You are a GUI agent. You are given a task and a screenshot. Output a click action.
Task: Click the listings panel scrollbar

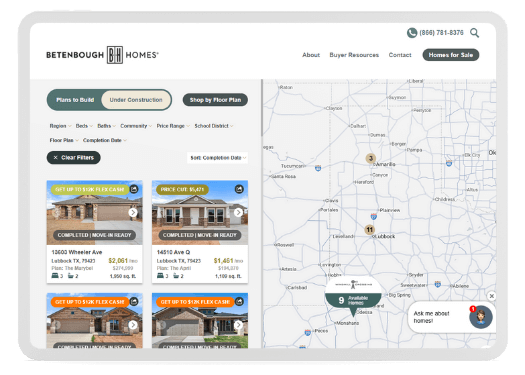click(261, 108)
